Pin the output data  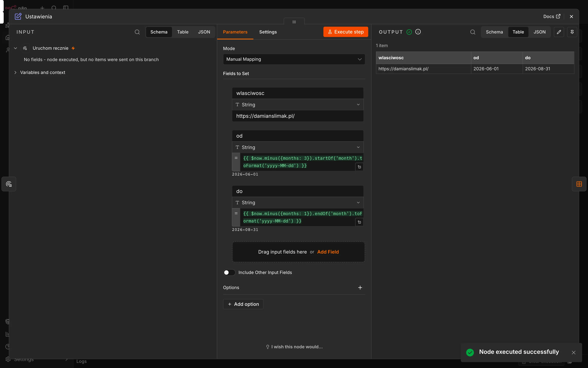pyautogui.click(x=572, y=32)
